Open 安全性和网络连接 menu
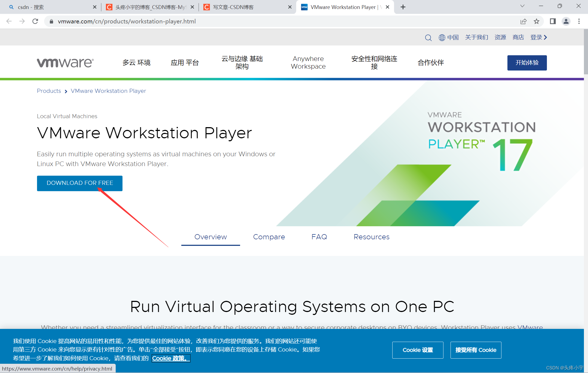 (x=374, y=63)
